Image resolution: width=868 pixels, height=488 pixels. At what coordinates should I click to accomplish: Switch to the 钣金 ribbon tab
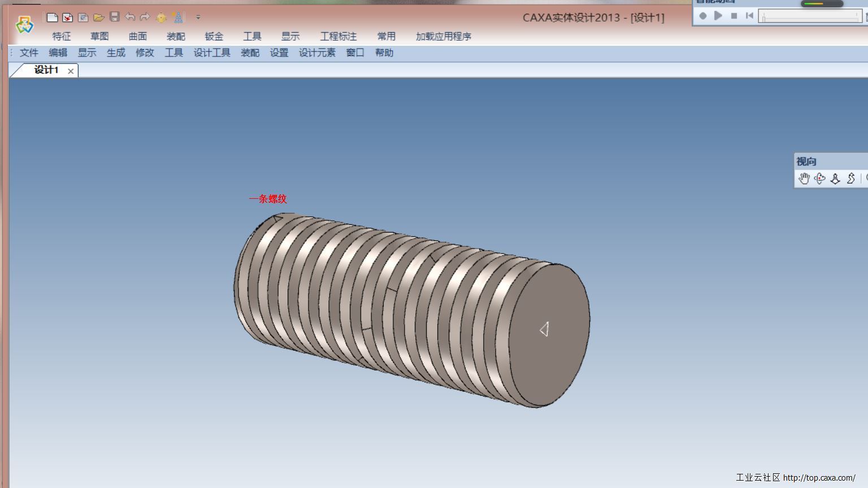click(x=214, y=36)
